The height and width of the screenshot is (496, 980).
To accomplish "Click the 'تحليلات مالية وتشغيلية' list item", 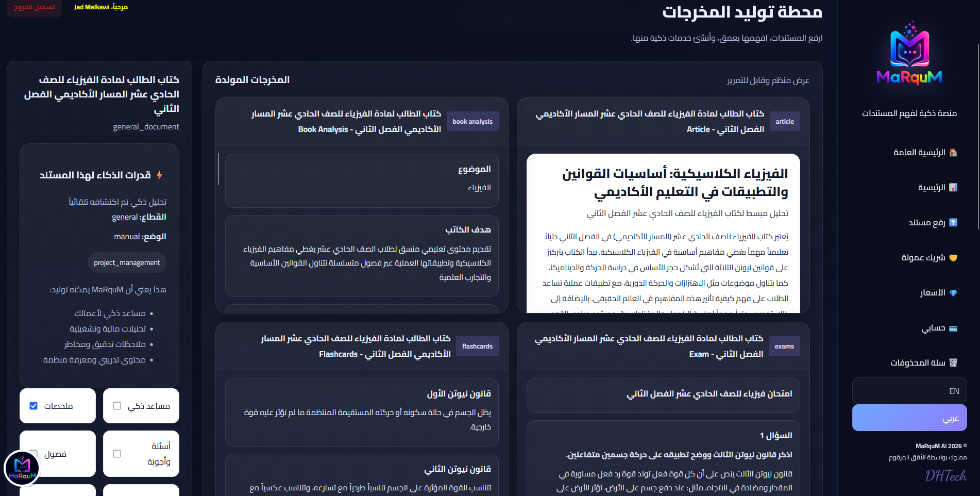I will 108,329.
